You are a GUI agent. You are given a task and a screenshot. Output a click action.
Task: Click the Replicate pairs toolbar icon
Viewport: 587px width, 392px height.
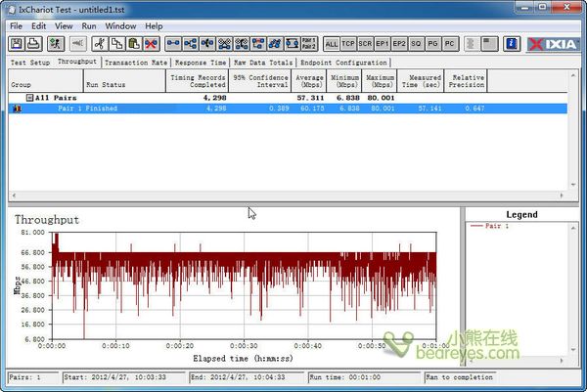coord(275,44)
